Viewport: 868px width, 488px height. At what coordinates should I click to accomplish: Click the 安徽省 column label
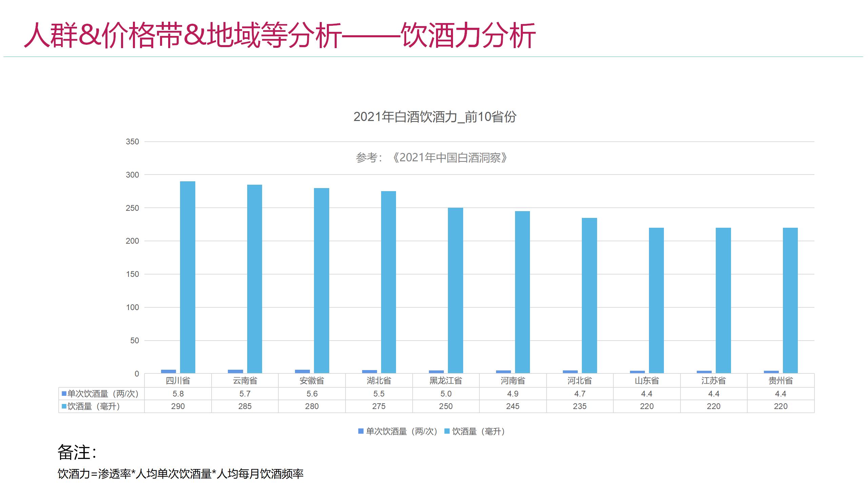coord(312,381)
